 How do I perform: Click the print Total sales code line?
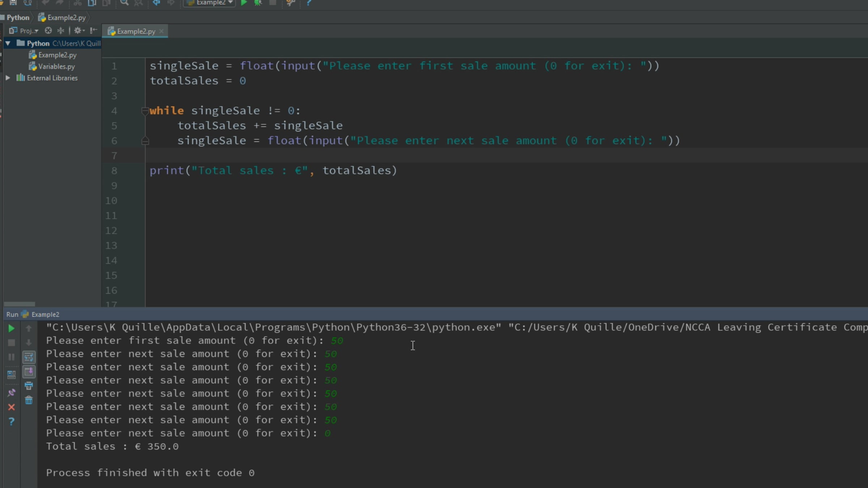[273, 170]
